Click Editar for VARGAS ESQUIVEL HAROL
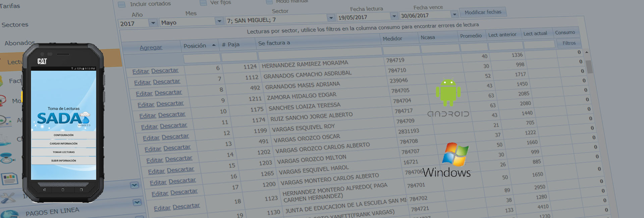This screenshot has height=218, width=644. 158,183
